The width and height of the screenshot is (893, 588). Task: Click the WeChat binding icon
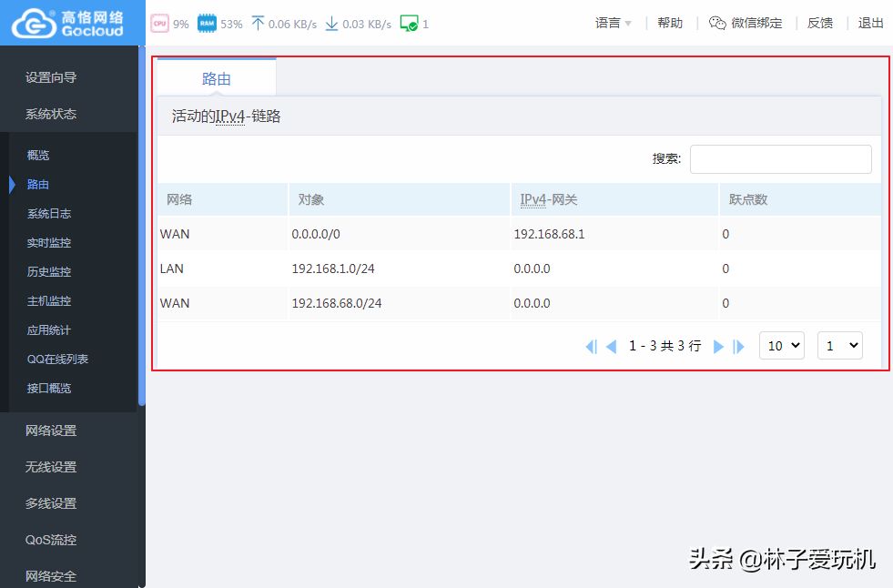tap(717, 23)
